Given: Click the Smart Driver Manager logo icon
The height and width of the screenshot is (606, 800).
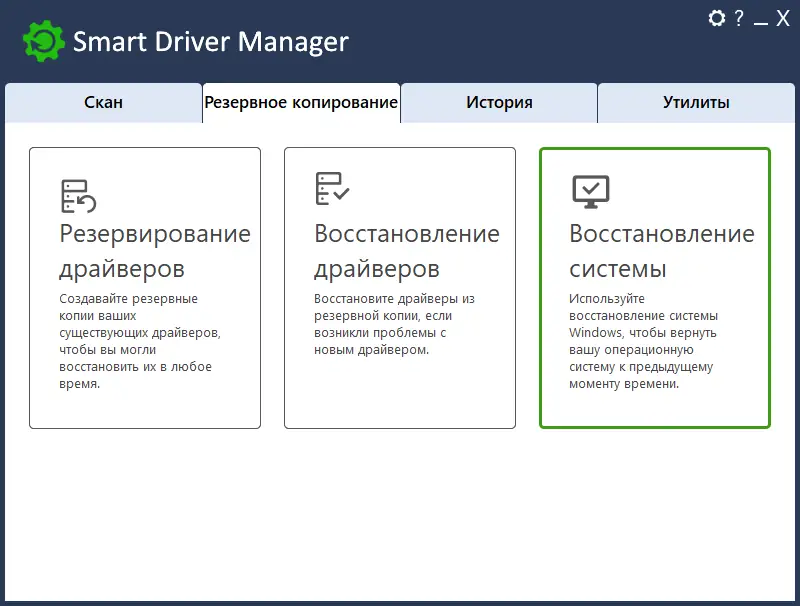Looking at the screenshot, I should point(41,40).
